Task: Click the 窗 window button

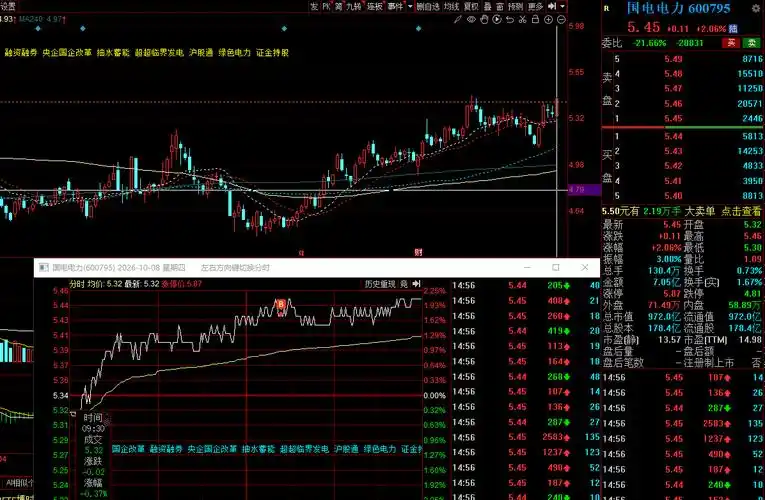Action: 500,6
